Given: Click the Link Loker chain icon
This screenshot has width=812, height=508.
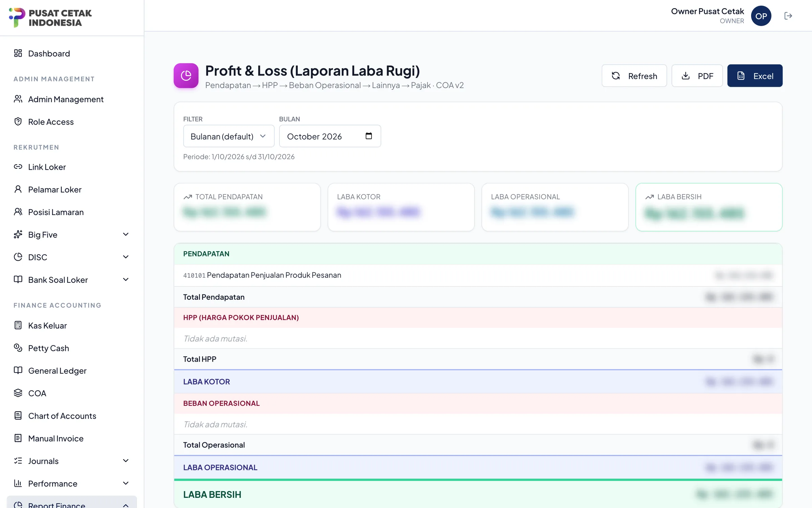Looking at the screenshot, I should pos(18,167).
